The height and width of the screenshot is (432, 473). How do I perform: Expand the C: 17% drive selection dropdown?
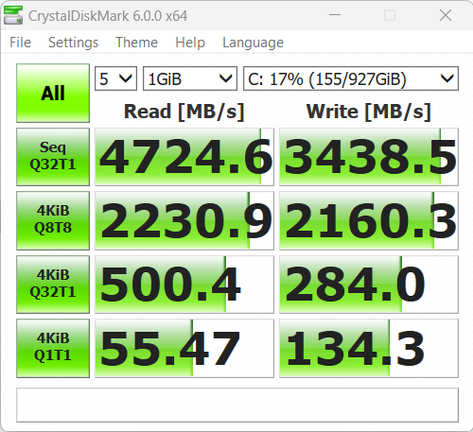(351, 79)
